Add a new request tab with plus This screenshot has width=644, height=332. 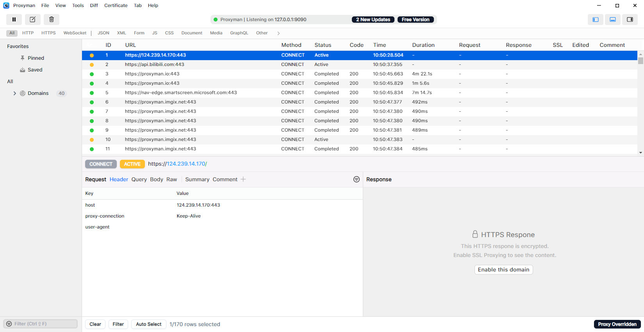(x=243, y=179)
